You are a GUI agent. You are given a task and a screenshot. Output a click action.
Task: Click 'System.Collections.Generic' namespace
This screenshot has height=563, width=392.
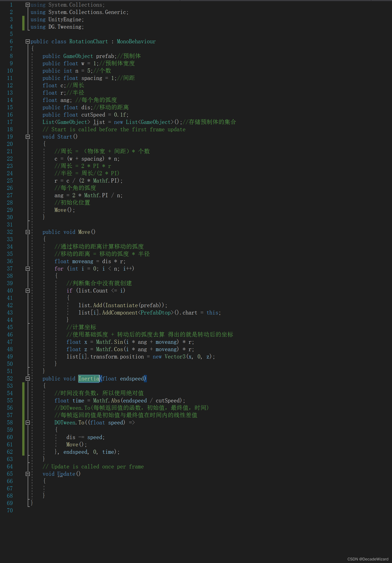(x=87, y=12)
